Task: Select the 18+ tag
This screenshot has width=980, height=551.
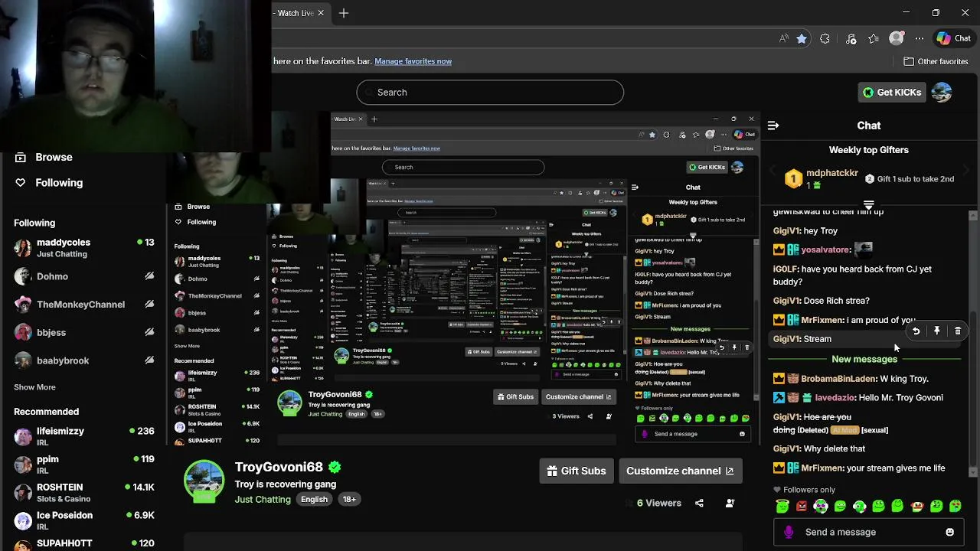Action: coord(349,499)
